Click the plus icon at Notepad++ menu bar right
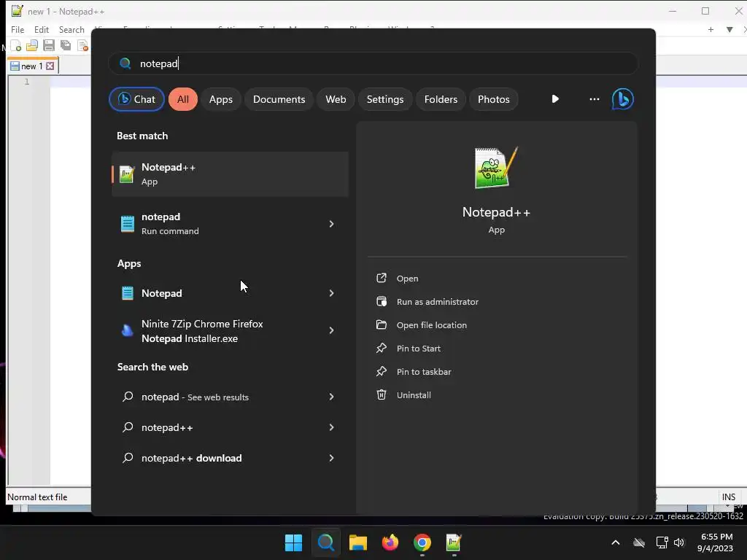Viewport: 747px width, 560px height. (x=711, y=29)
